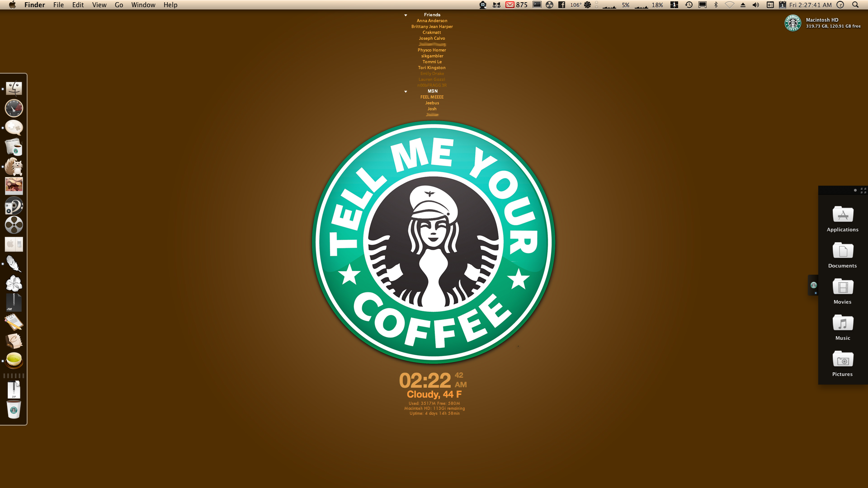Collapse the Friends group in buddy list

click(406, 15)
